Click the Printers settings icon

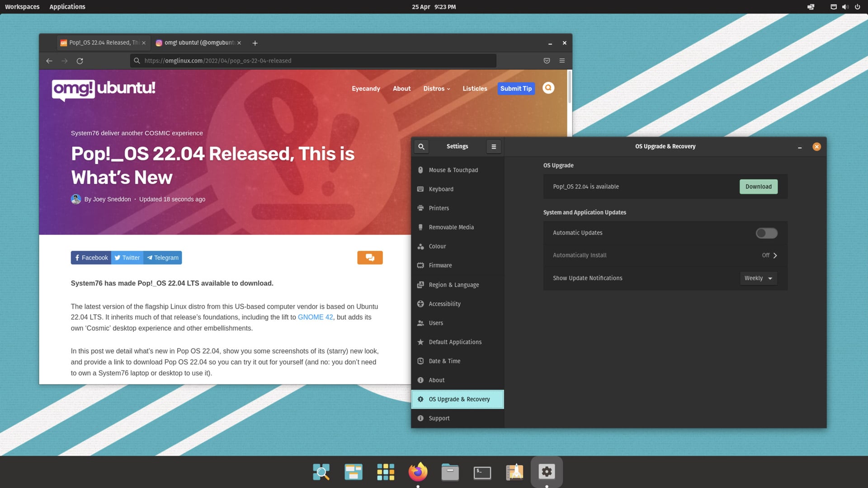click(x=421, y=208)
